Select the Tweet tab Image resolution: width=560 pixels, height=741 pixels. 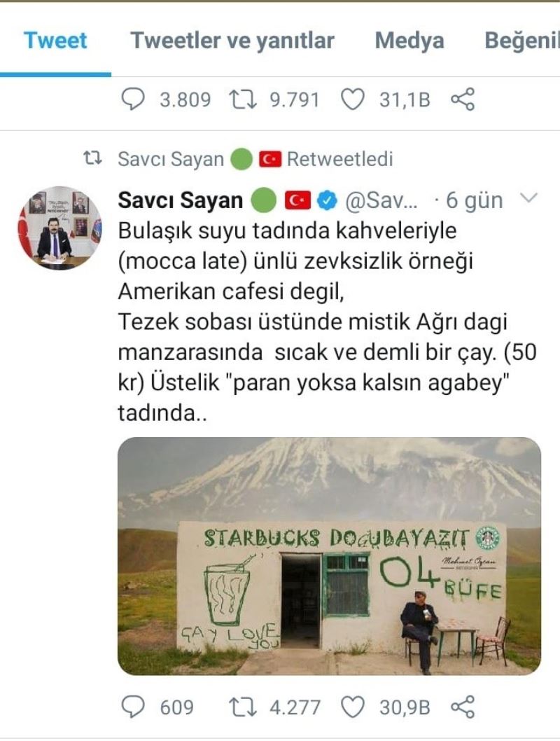click(55, 40)
